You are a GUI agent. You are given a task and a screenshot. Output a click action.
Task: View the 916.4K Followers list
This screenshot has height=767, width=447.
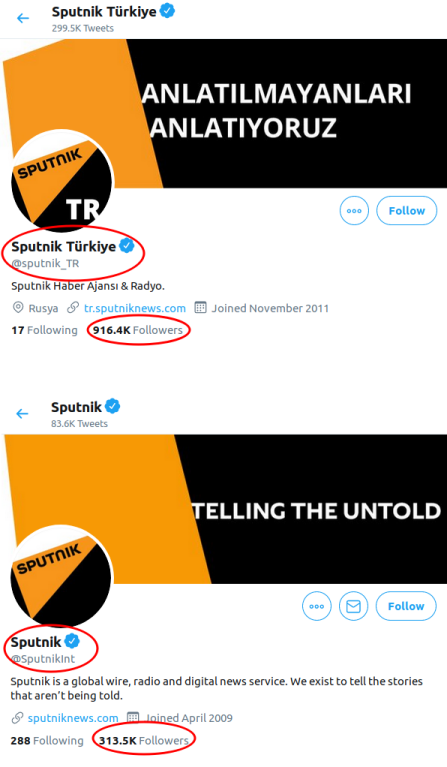click(138, 330)
